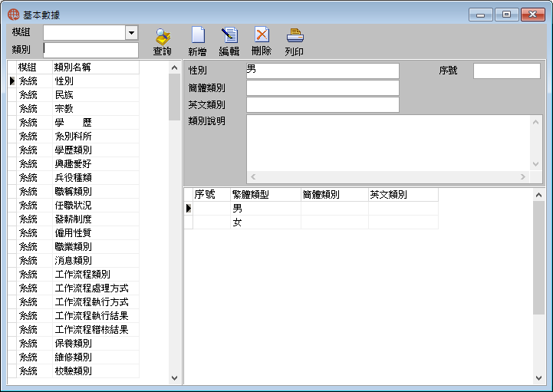Viewport: 553px width, 392px height.
Task: Close the 基本數據 window
Action: (532, 15)
